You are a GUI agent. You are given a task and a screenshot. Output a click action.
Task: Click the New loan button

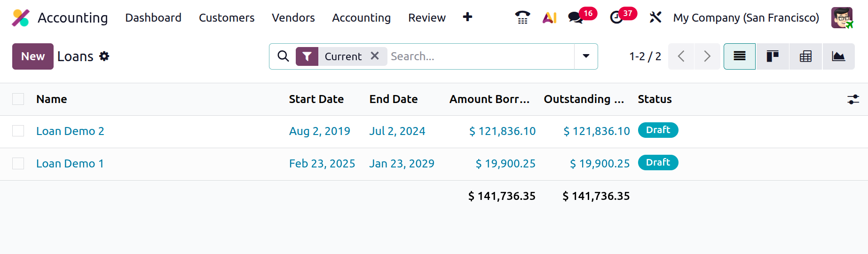(x=33, y=56)
